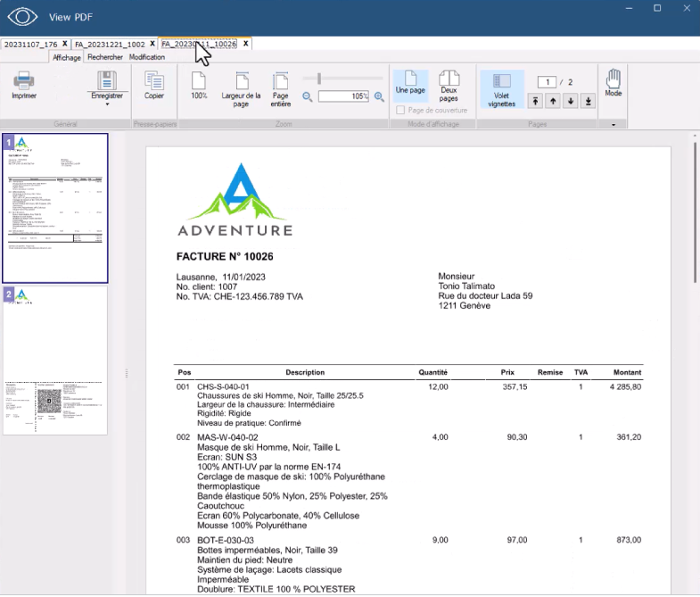Tick the Page de couverture checkbox
The image size is (700, 597).
pyautogui.click(x=400, y=110)
